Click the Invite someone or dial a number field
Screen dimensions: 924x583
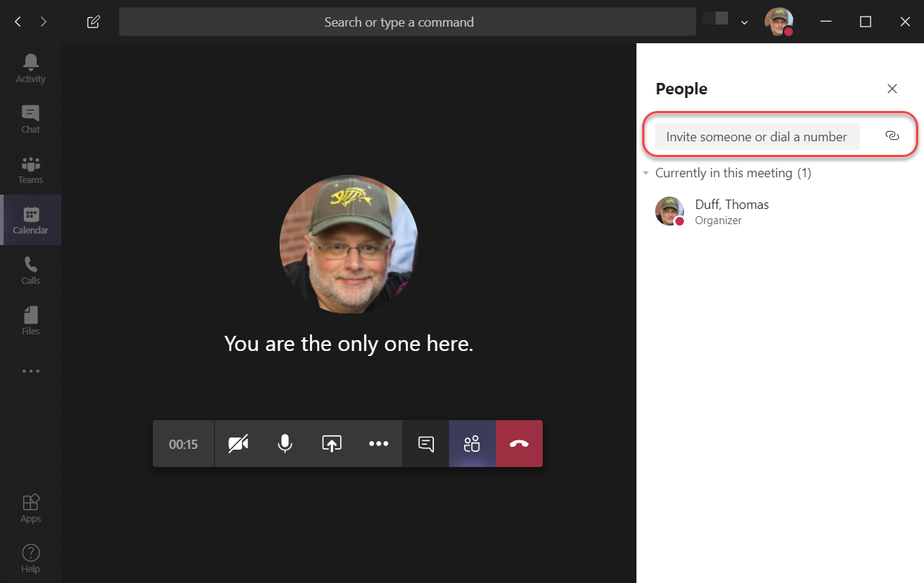coord(755,136)
